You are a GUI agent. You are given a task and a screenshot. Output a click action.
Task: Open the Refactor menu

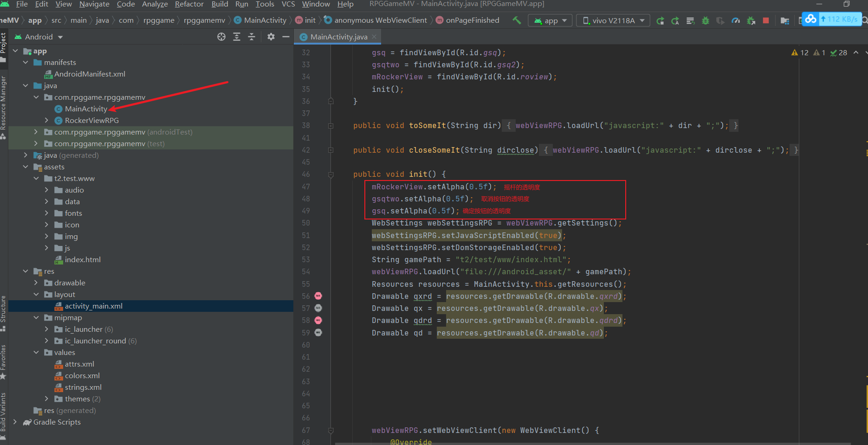189,4
